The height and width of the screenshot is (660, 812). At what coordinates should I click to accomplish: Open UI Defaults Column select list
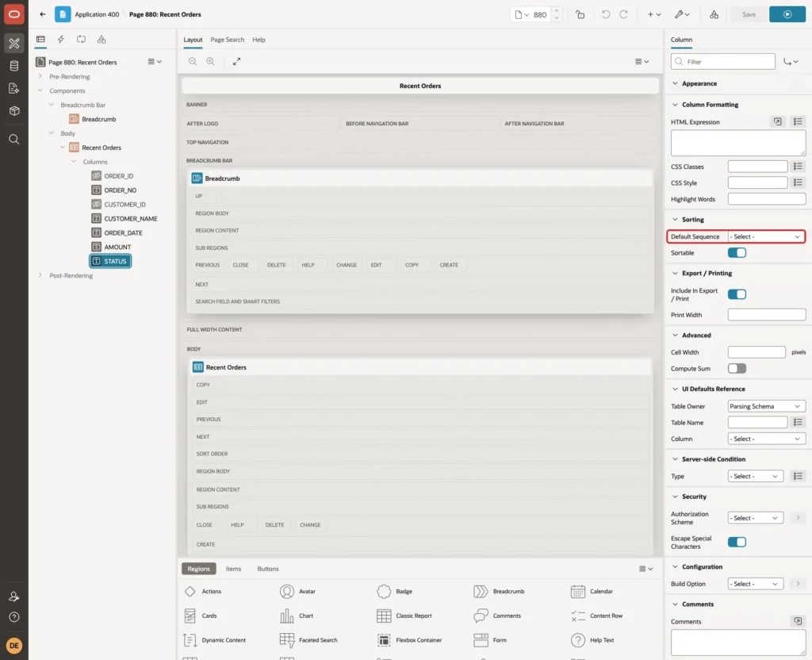tap(767, 439)
